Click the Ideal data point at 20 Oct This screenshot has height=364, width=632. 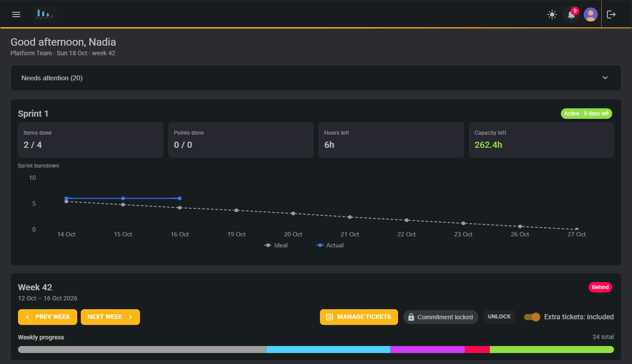293,214
